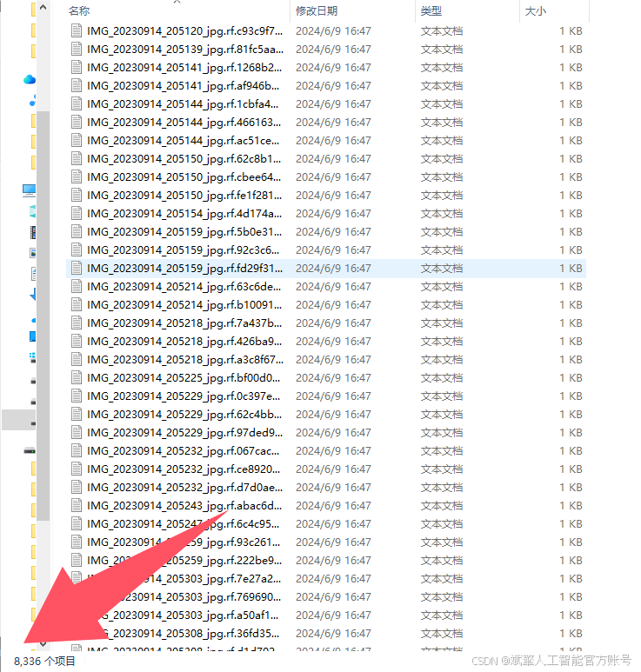Image resolution: width=641 pixels, height=672 pixels.
Task: Click file icon of 205150_jpg.rf.fe1f281
Action: 77,196
